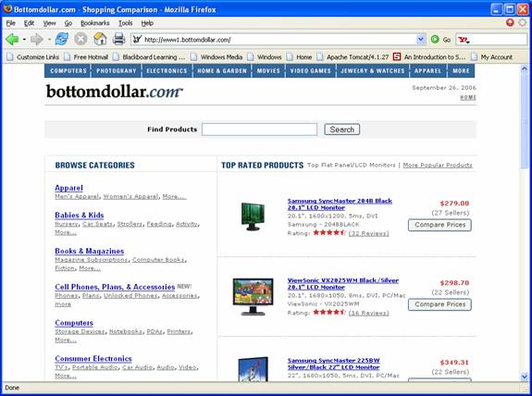Open the Samsung SyncMaster 225BW monitor link

pyautogui.click(x=333, y=364)
